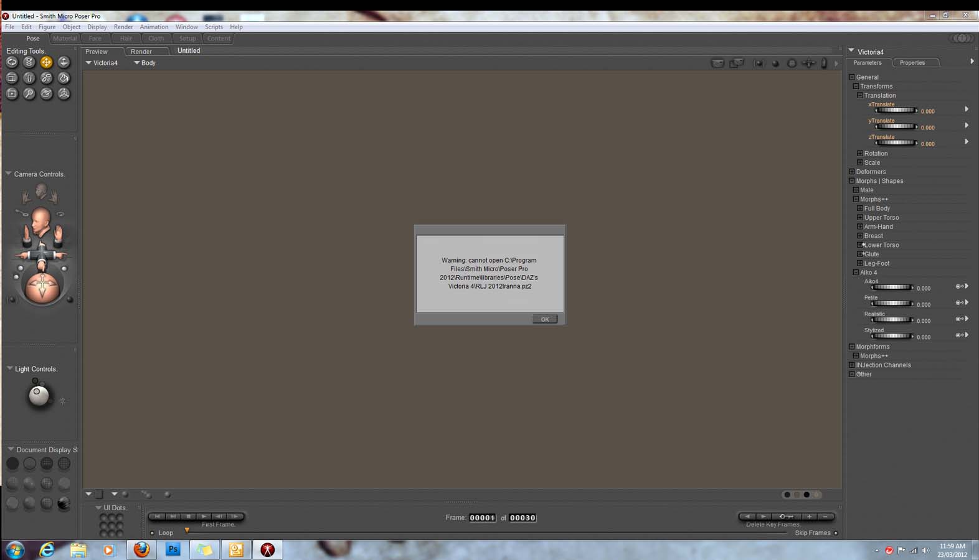Collapse the Aiko 4 group

click(856, 273)
